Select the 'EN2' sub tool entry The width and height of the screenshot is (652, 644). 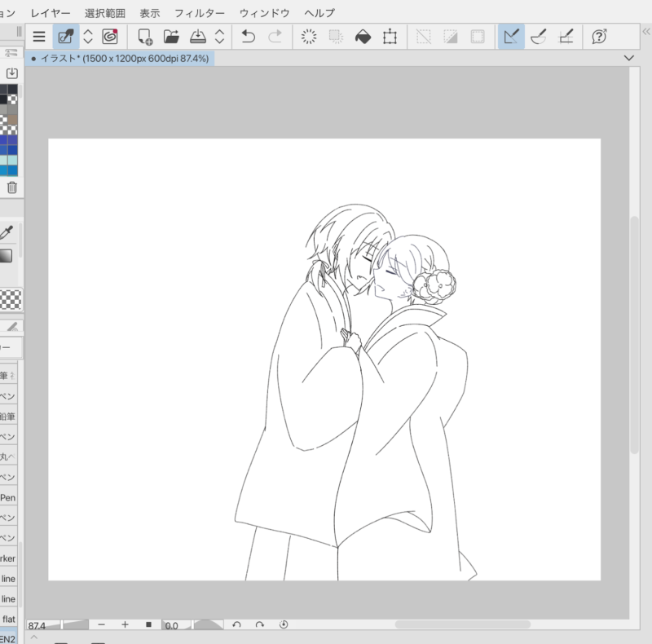coord(8,638)
